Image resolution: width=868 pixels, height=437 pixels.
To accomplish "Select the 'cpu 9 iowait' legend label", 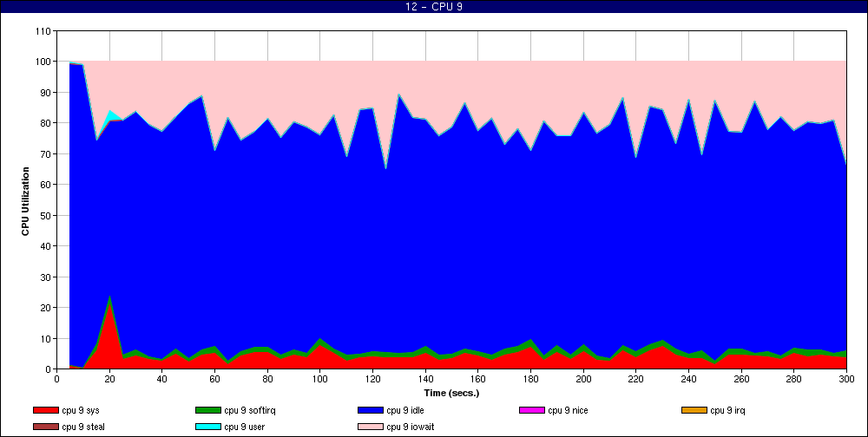I will pos(411,427).
